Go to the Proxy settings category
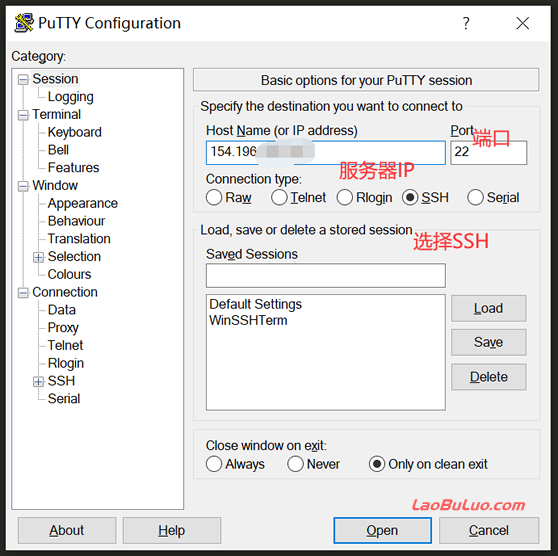 point(63,328)
